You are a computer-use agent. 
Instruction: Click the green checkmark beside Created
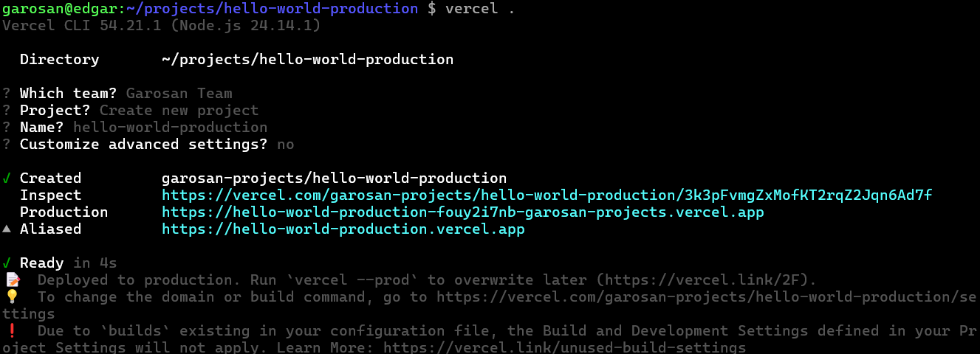(x=7, y=178)
